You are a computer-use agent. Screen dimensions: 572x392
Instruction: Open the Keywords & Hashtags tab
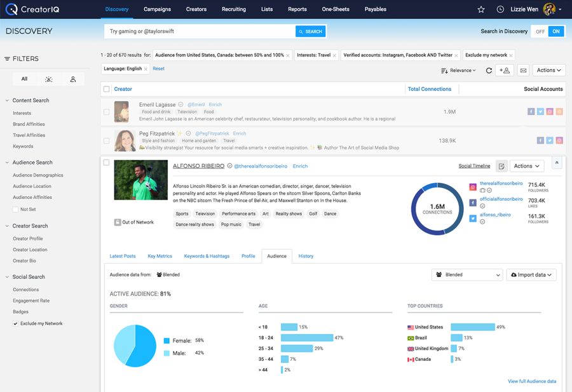tap(207, 256)
